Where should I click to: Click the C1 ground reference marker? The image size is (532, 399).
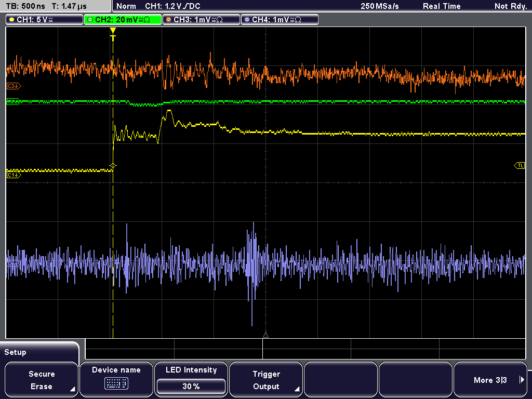coord(14,175)
